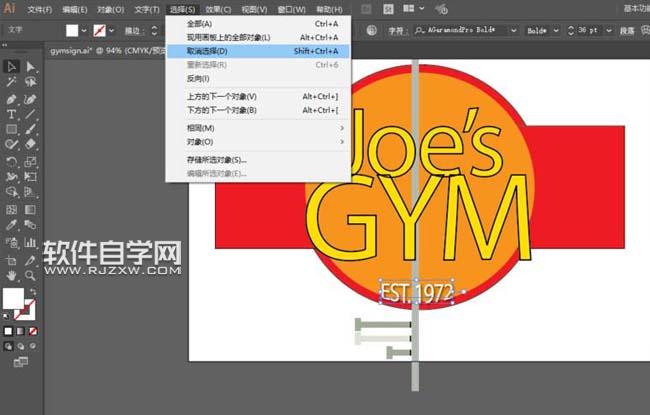Select the Shape Builder tool
Image resolution: width=650 pixels, height=415 pixels.
pyautogui.click(x=11, y=192)
